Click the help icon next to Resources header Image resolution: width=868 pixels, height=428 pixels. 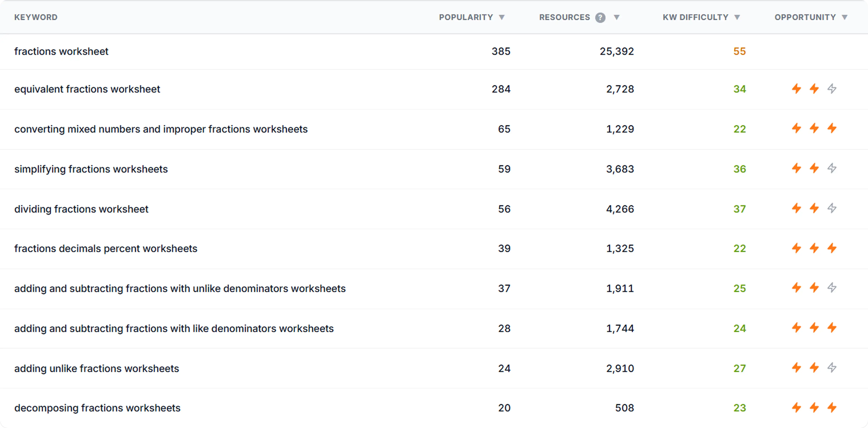pos(600,18)
